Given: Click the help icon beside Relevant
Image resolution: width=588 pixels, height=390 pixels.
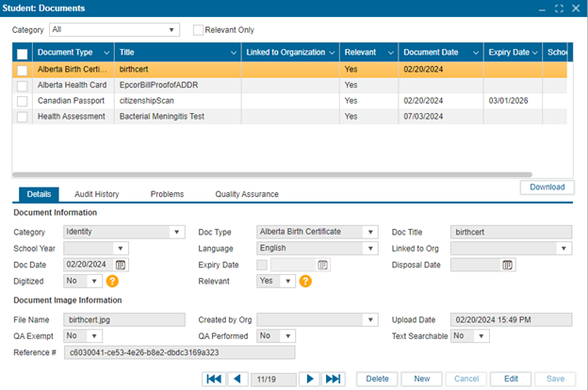Looking at the screenshot, I should [305, 281].
